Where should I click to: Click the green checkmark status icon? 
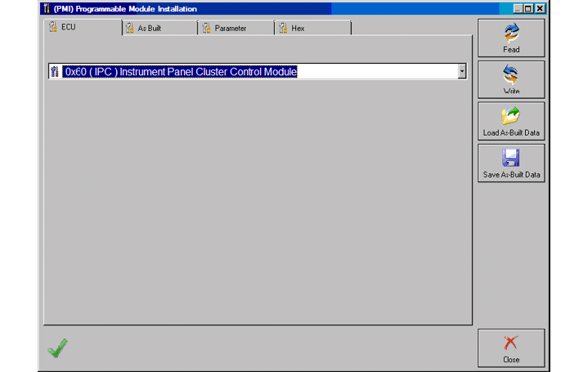pos(57,348)
